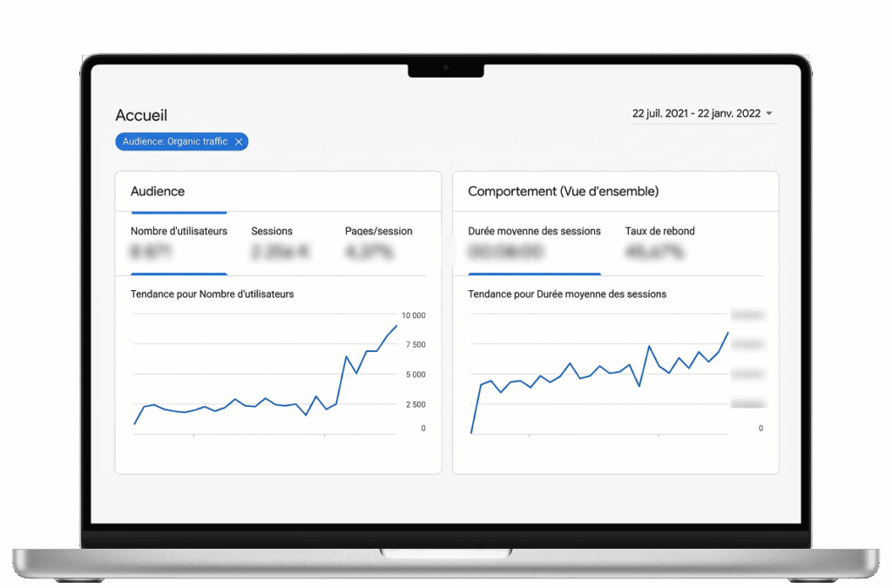Remove the Organic traffic audience filter
Screen dimensions: 892x588
tap(239, 141)
